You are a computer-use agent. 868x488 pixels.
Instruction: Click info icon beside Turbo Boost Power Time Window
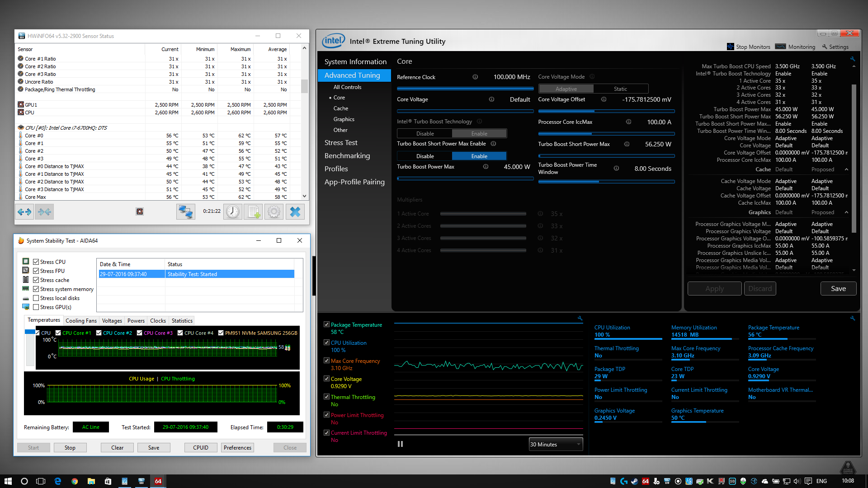point(616,168)
